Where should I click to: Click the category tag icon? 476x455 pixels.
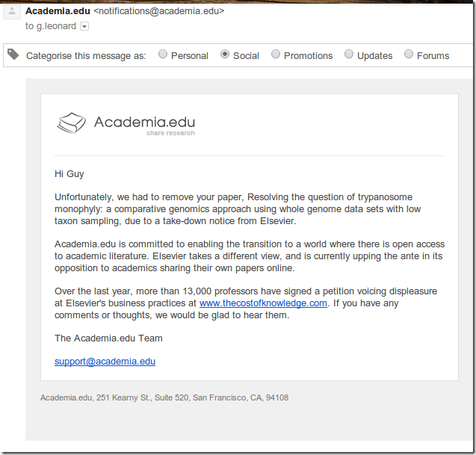13,55
